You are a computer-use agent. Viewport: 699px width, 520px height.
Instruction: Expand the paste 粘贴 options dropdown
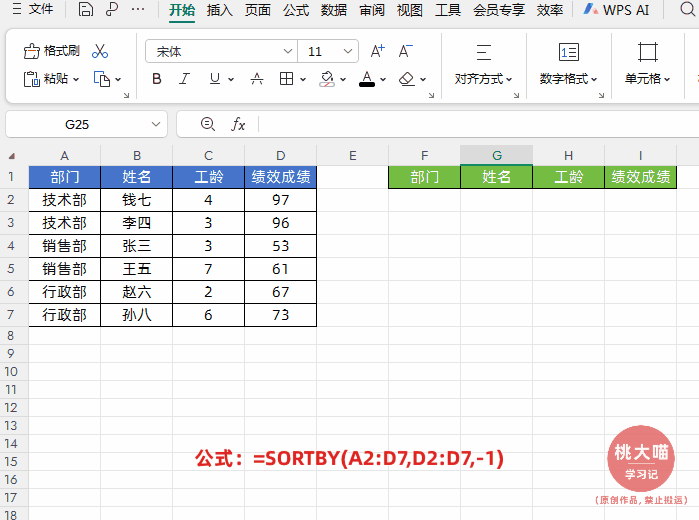tap(76, 79)
